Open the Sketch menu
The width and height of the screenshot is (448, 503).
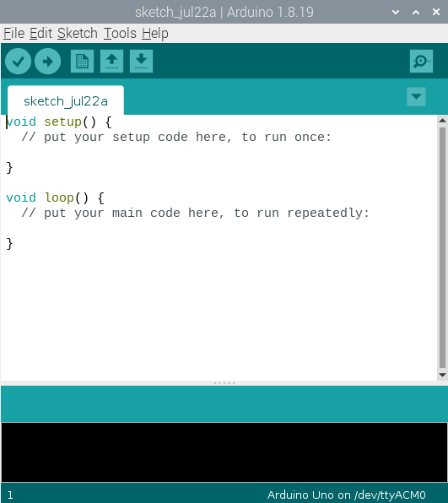point(78,34)
